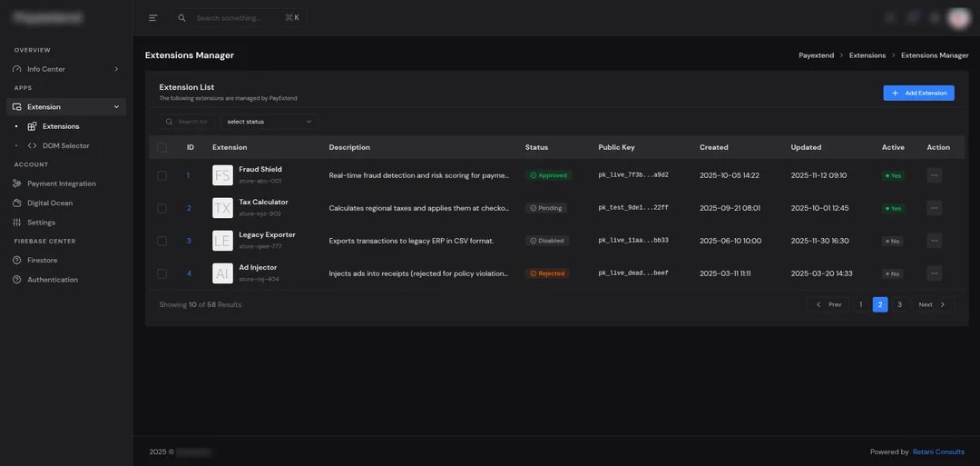This screenshot has height=466, width=980.
Task: Open Firestore in sidebar
Action: click(65, 260)
